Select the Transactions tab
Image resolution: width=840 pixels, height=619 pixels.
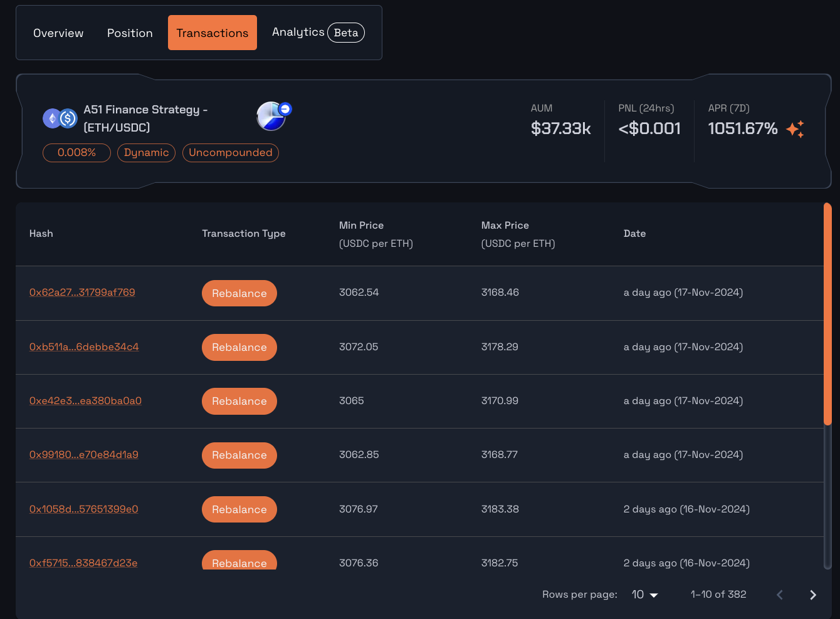212,33
